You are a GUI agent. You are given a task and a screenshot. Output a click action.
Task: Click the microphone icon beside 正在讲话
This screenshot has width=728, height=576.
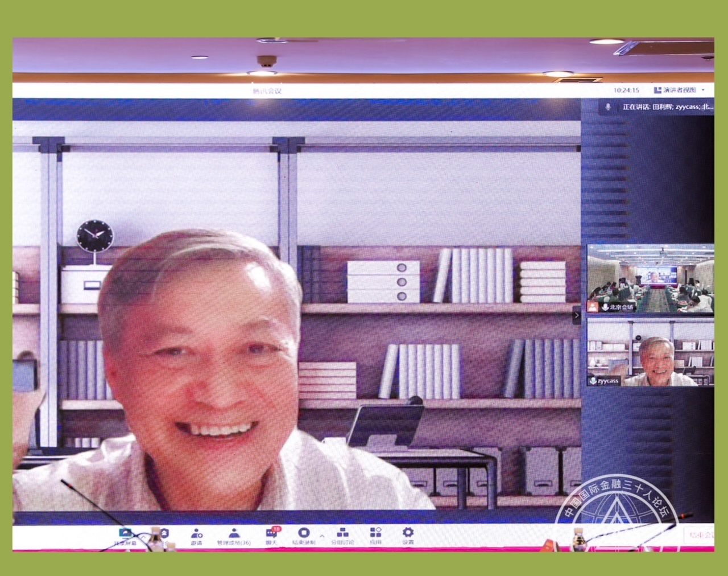pyautogui.click(x=608, y=107)
